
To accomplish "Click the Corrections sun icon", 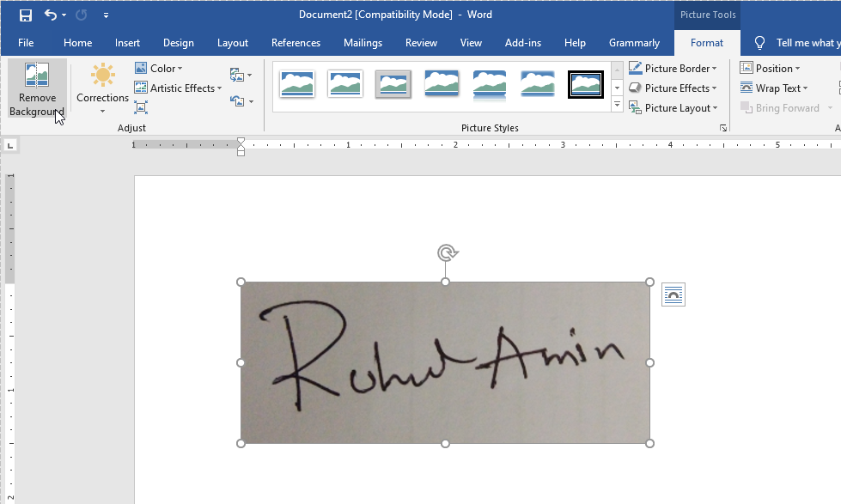I will click(x=101, y=76).
